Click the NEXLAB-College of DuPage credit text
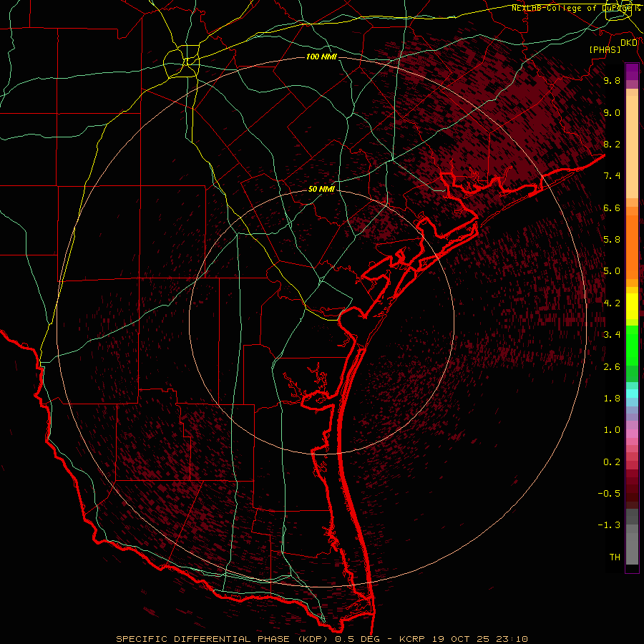Image resolution: width=644 pixels, height=644 pixels. (575, 8)
